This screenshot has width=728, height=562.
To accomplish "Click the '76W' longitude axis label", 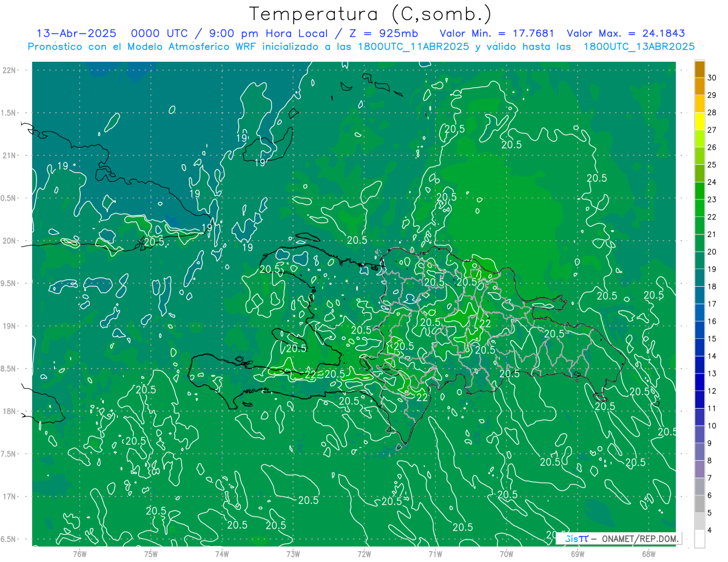I will (x=79, y=554).
